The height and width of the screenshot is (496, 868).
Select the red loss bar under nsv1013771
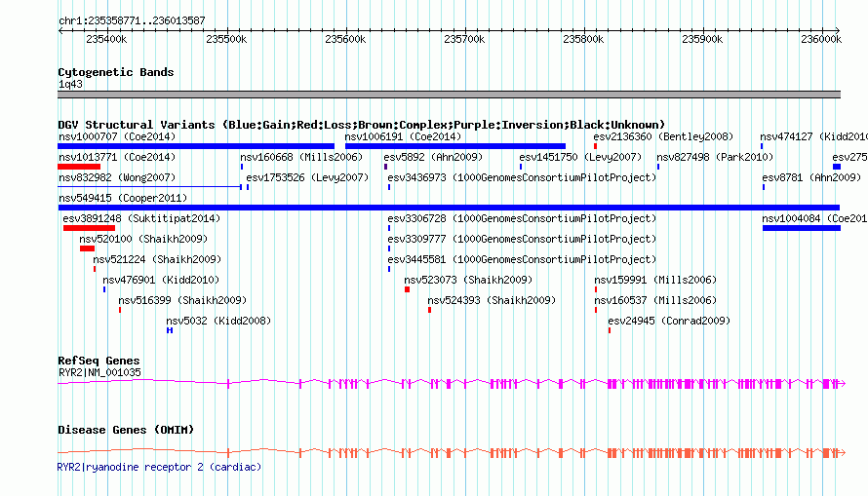[79, 167]
